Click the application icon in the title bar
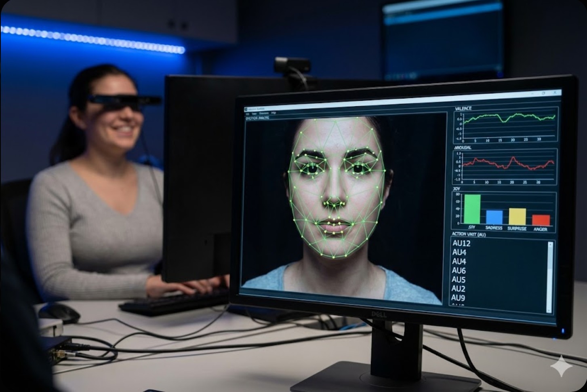 point(246,109)
